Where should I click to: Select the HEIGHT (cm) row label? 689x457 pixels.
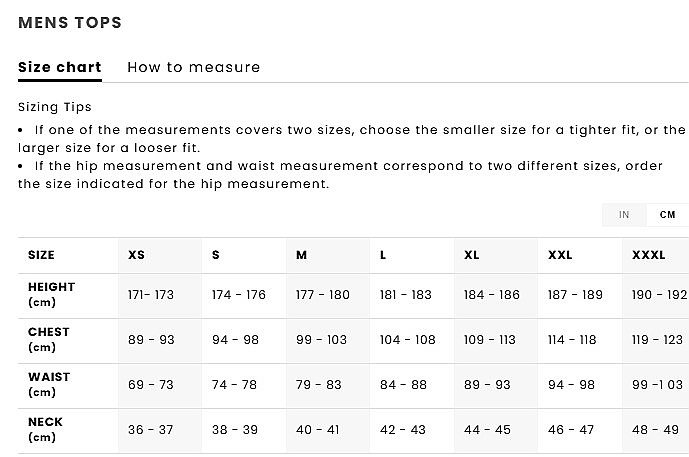pyautogui.click(x=51, y=294)
